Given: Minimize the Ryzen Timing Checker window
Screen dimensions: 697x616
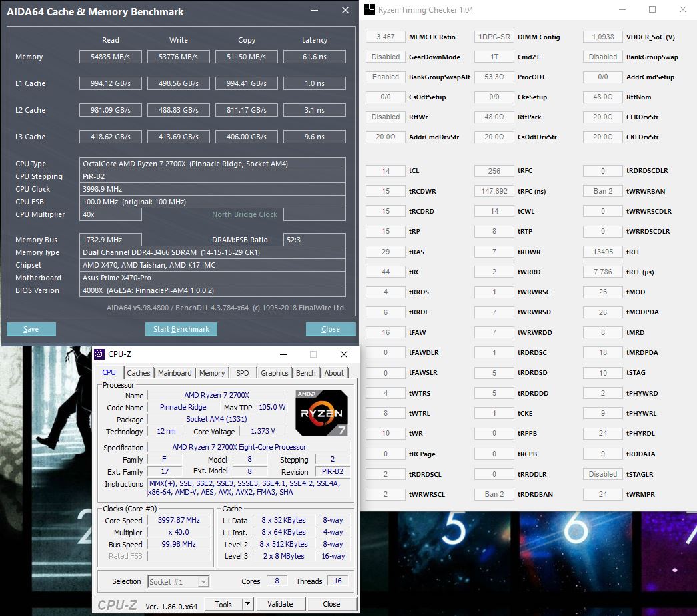Looking at the screenshot, I should pyautogui.click(x=622, y=9).
